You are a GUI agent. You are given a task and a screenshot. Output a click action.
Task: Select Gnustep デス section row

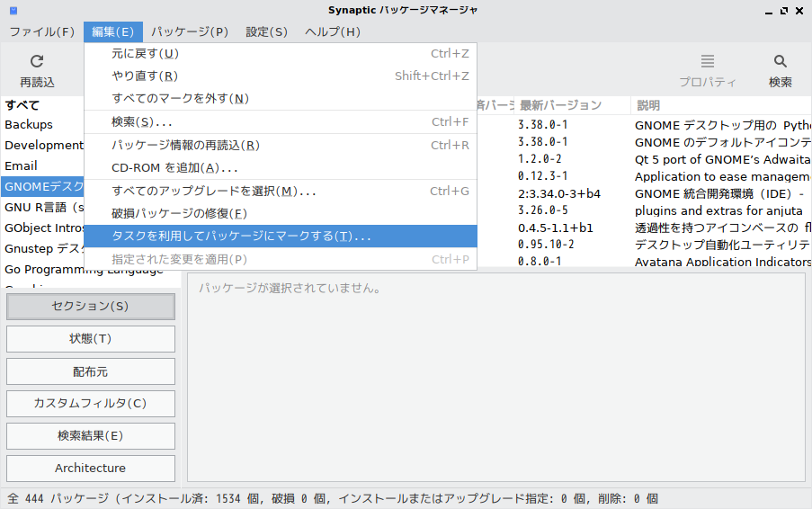click(x=42, y=249)
